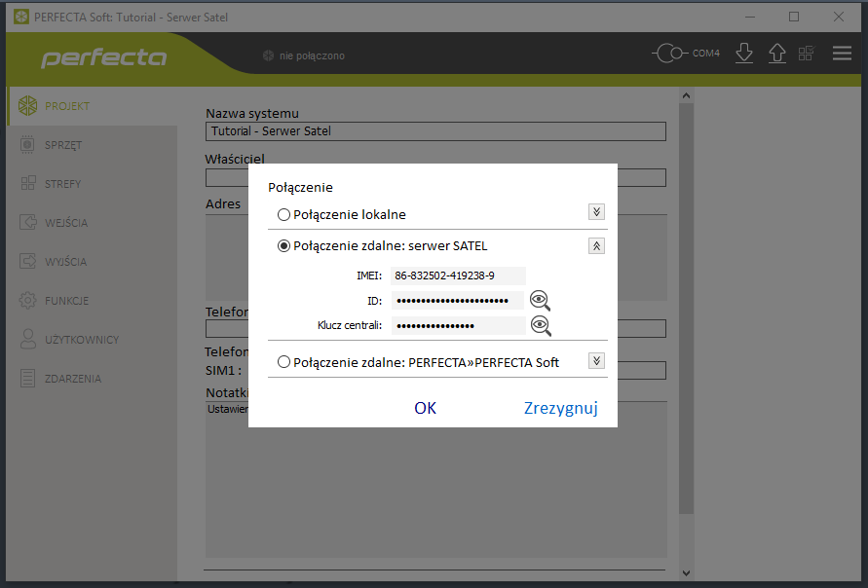Image resolution: width=868 pixels, height=588 pixels.
Task: Open the WYJŚCIA sidebar tab
Action: pos(92,262)
